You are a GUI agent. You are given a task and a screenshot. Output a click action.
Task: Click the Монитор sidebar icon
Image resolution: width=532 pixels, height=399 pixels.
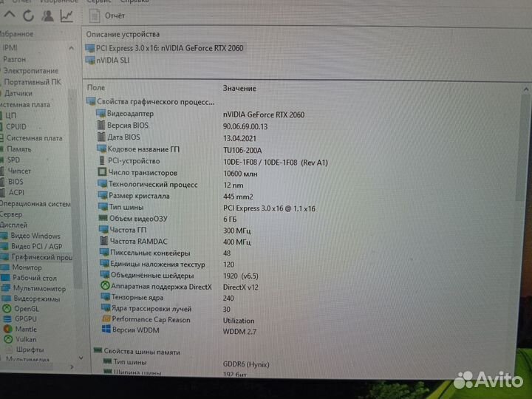(5, 267)
